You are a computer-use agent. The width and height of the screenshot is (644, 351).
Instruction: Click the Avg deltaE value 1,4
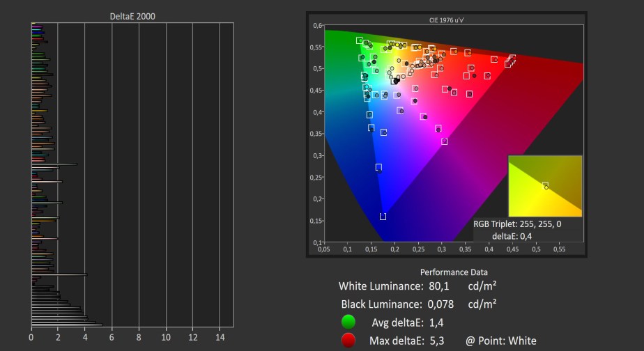[436, 322]
